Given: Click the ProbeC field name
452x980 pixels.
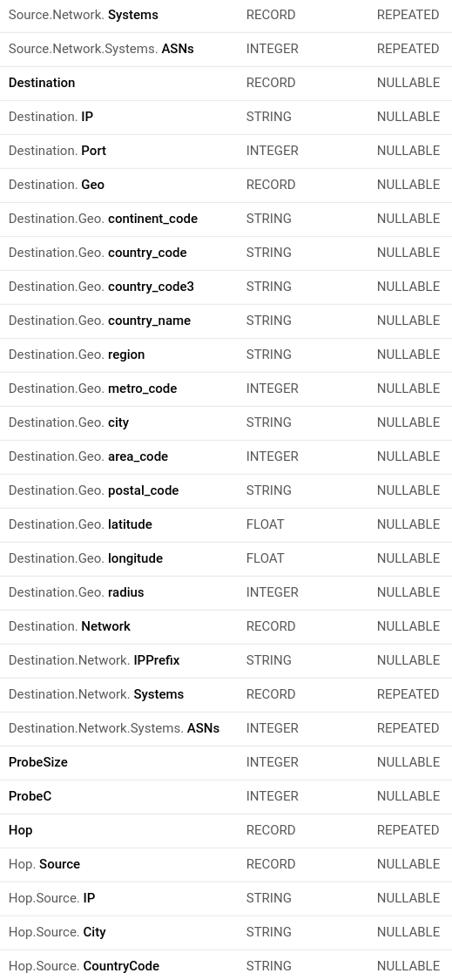Looking at the screenshot, I should point(30,796).
